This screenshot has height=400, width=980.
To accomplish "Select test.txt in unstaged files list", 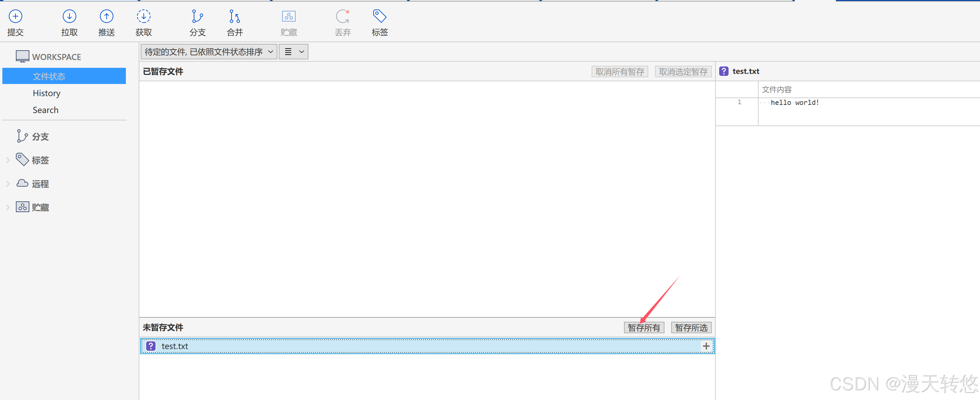I will [x=175, y=346].
